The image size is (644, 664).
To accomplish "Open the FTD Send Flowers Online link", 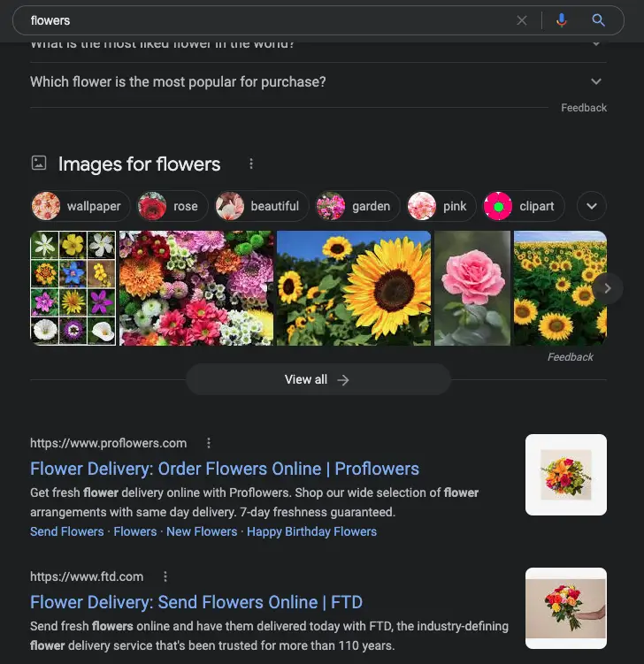I will [196, 602].
